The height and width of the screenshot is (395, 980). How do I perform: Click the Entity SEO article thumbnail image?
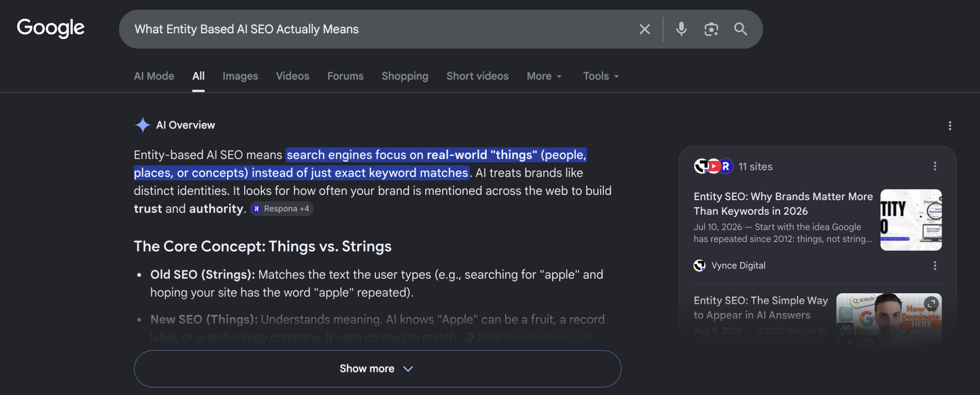pyautogui.click(x=911, y=220)
